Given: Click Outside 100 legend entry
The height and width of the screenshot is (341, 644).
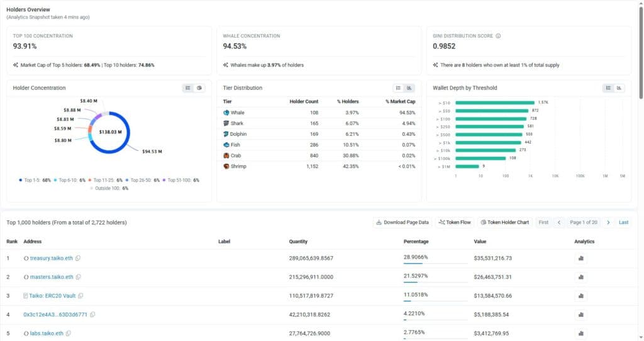Looking at the screenshot, I should click(109, 188).
